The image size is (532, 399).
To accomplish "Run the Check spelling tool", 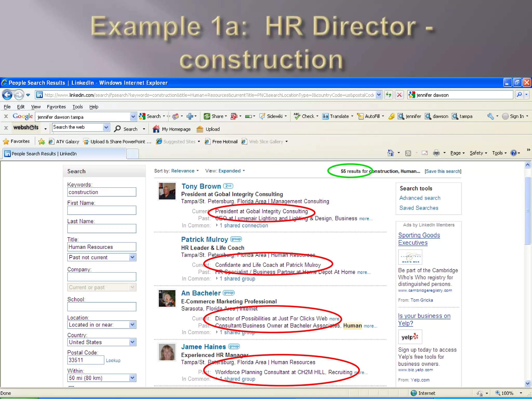I will point(306,116).
